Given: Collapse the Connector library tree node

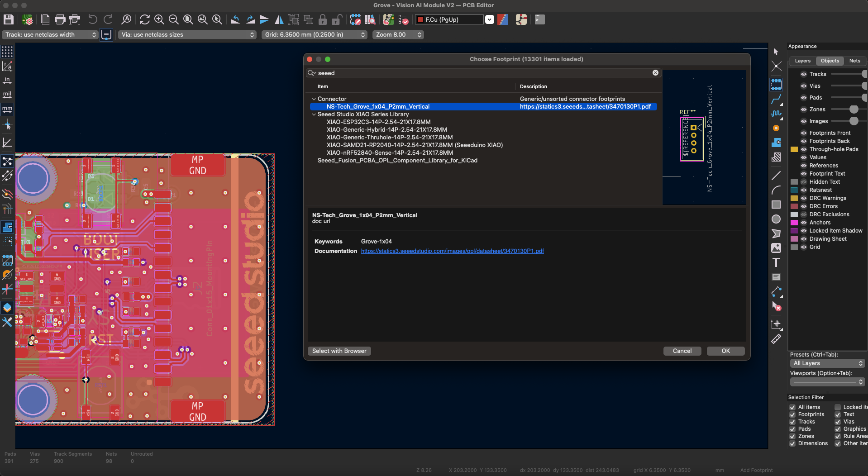Looking at the screenshot, I should click(314, 99).
